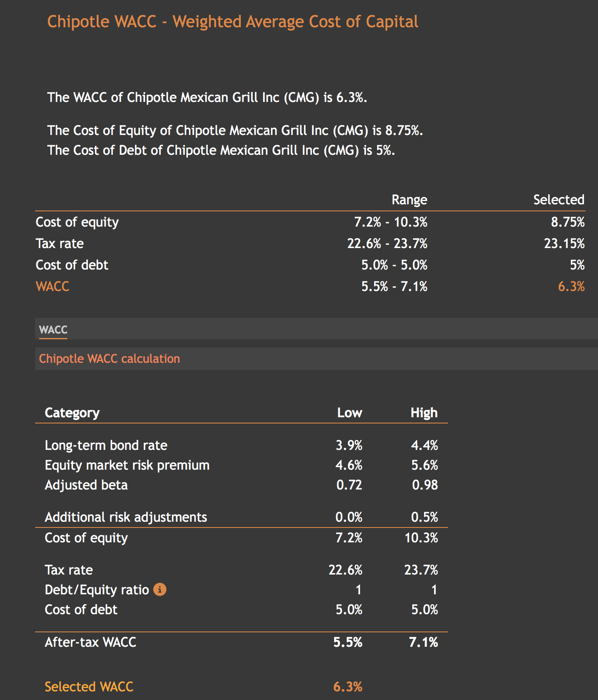This screenshot has width=598, height=700.
Task: Open the Chipotle WACC calculation section
Action: click(109, 359)
